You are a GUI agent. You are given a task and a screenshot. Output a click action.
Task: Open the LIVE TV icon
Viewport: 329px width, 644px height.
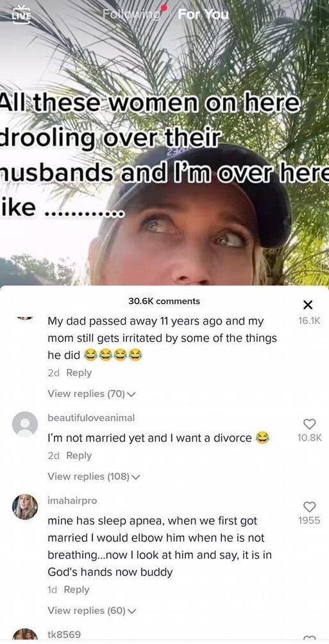21,15
